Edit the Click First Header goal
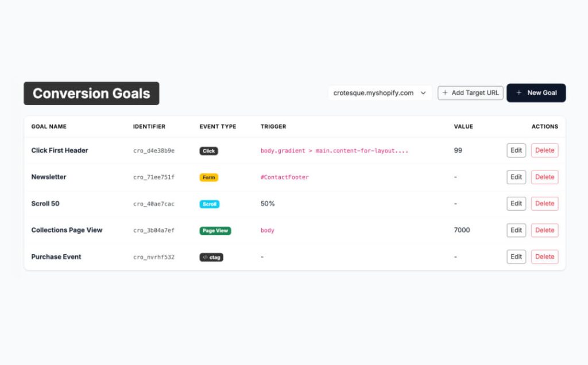 [x=516, y=150]
